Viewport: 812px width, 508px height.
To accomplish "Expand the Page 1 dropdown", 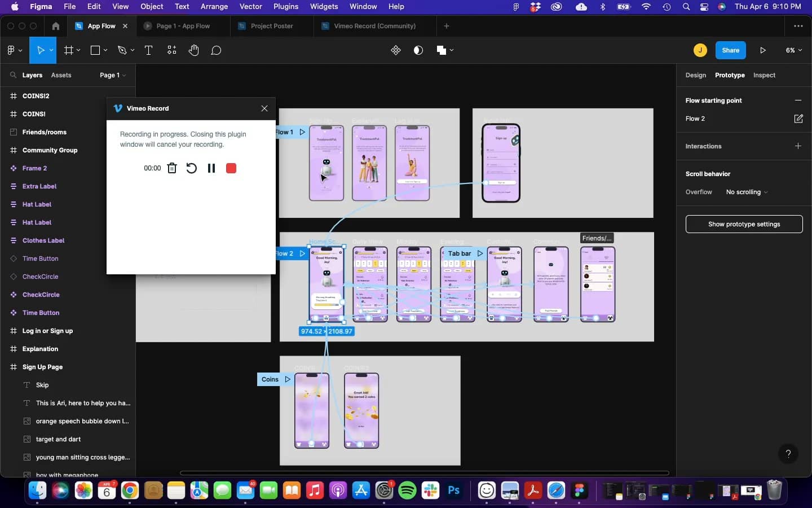I will (113, 75).
